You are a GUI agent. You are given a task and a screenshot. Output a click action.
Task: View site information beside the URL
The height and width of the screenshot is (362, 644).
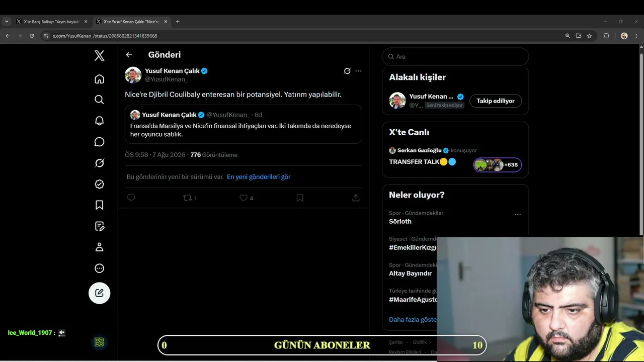[x=46, y=36]
